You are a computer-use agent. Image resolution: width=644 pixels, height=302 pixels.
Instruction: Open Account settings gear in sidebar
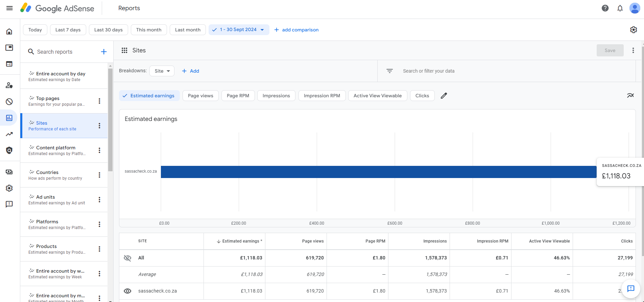tap(9, 188)
